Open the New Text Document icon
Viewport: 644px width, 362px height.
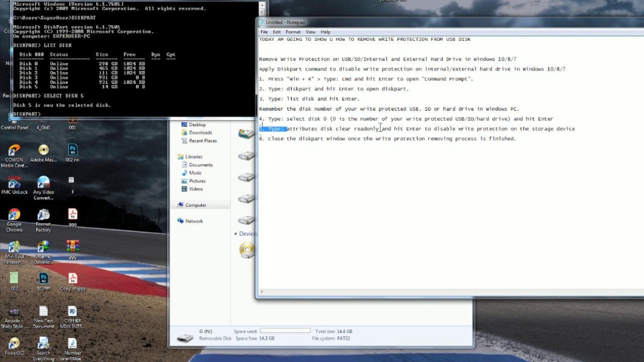44,317
